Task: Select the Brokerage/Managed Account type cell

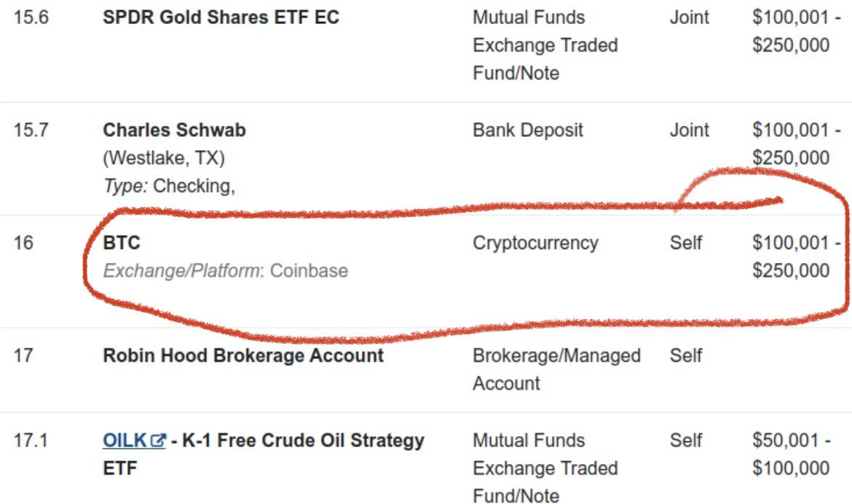Action: (556, 369)
